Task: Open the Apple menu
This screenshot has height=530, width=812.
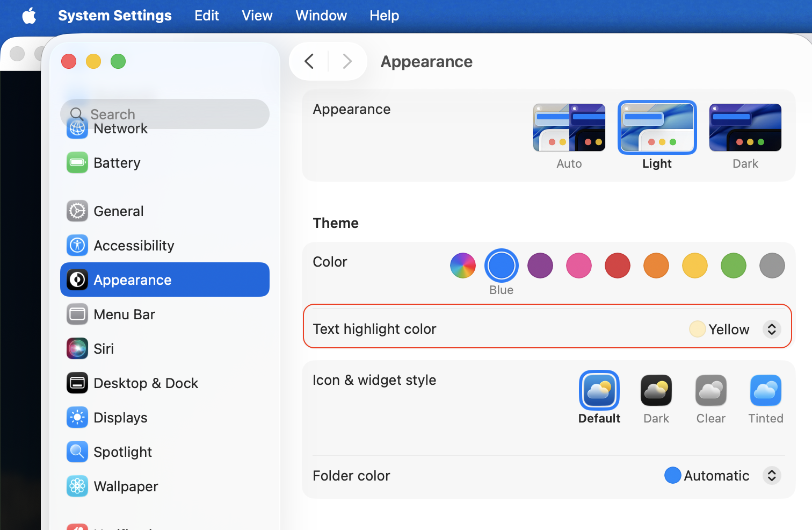Action: tap(30, 16)
